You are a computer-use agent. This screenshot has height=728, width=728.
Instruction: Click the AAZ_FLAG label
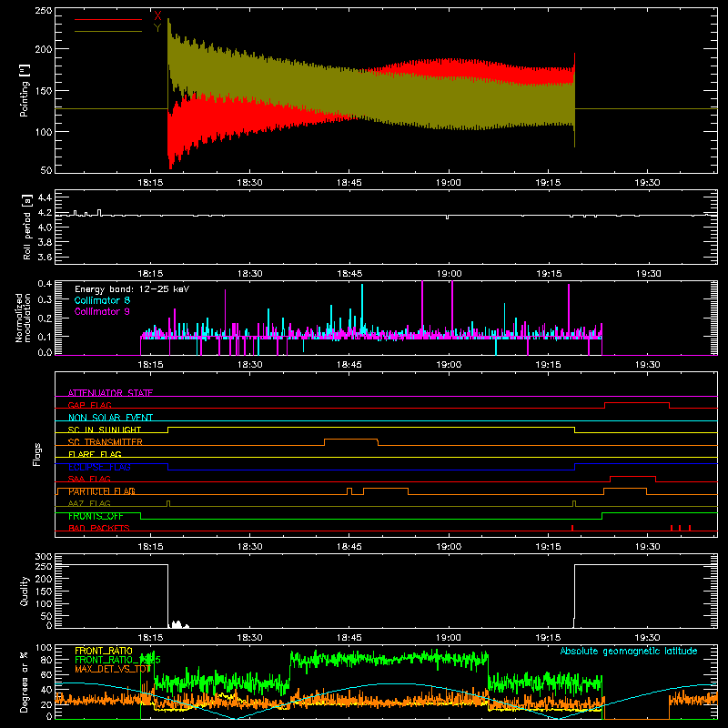pyautogui.click(x=89, y=503)
